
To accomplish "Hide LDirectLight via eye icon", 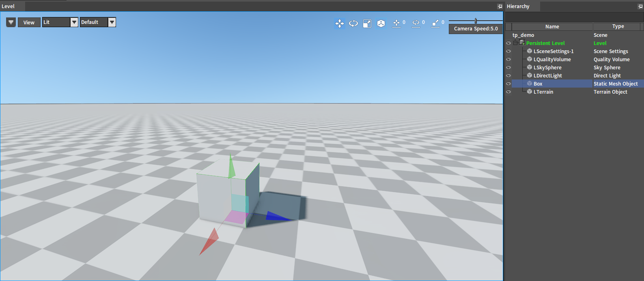I will click(x=508, y=75).
